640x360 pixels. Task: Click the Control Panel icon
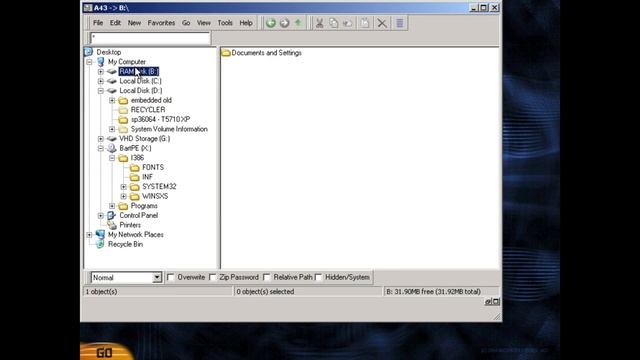[112, 215]
